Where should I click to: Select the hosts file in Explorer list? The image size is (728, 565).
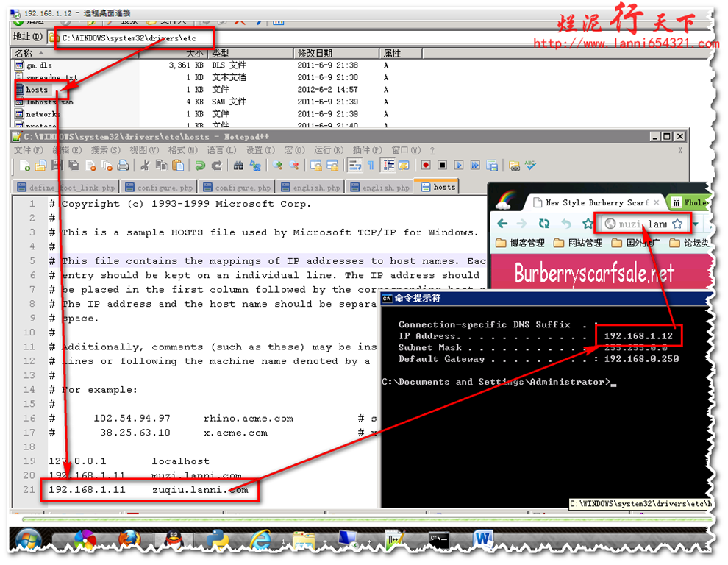[x=37, y=90]
